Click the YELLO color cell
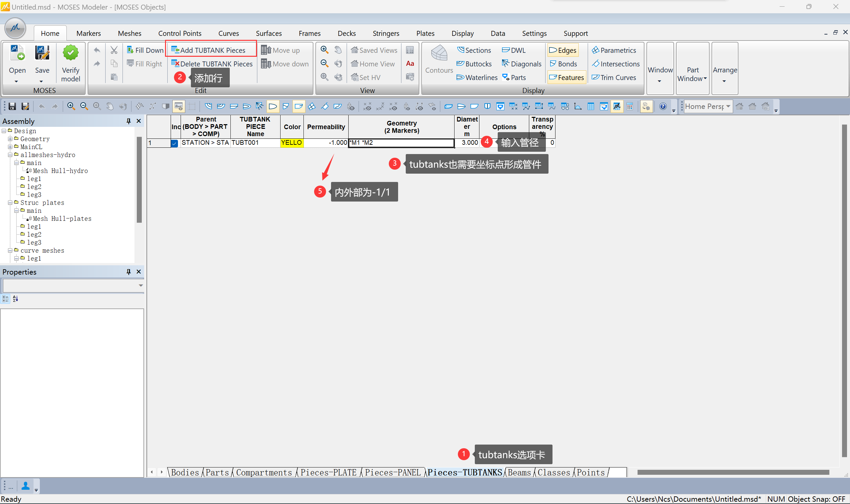The height and width of the screenshot is (504, 850). 292,143
